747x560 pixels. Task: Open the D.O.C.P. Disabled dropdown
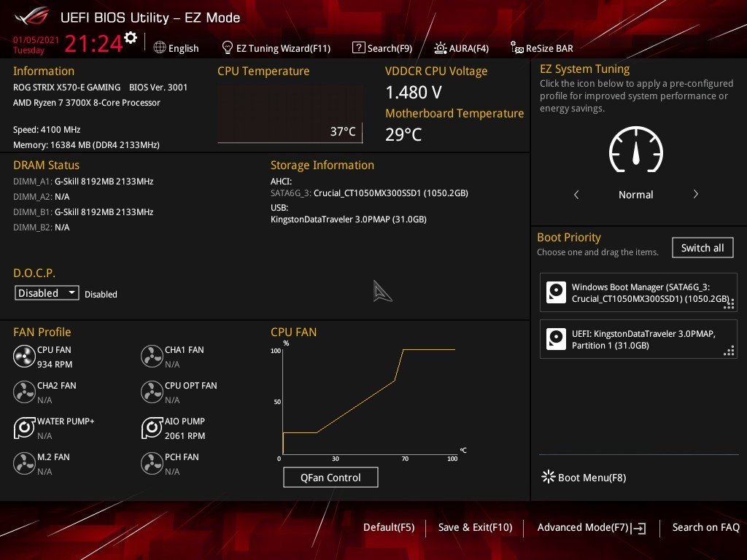[x=47, y=293]
